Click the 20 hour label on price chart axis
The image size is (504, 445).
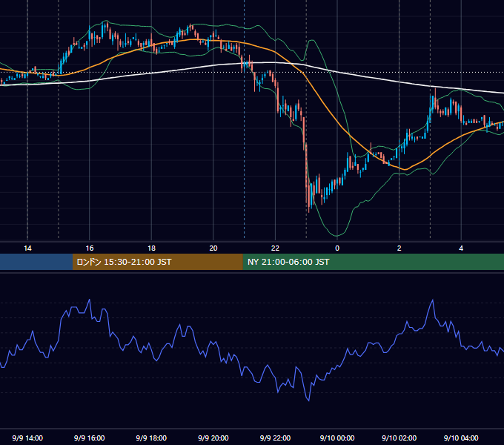pyautogui.click(x=213, y=248)
